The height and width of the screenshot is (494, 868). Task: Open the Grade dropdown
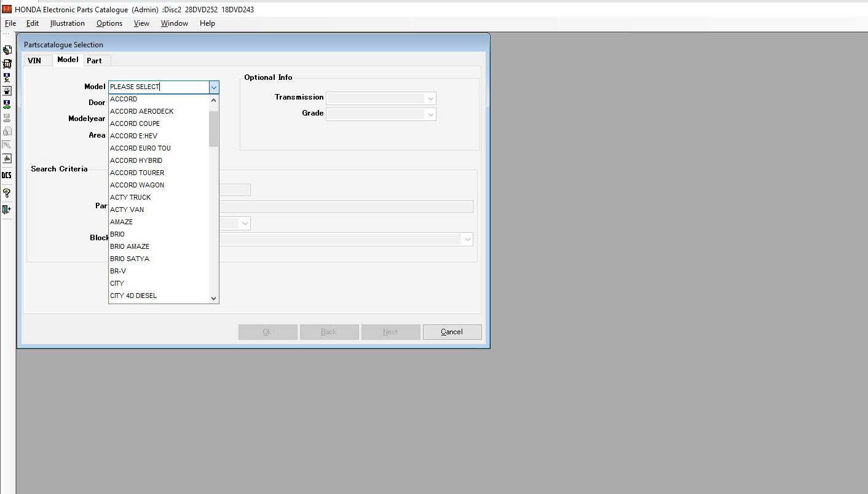tap(430, 114)
